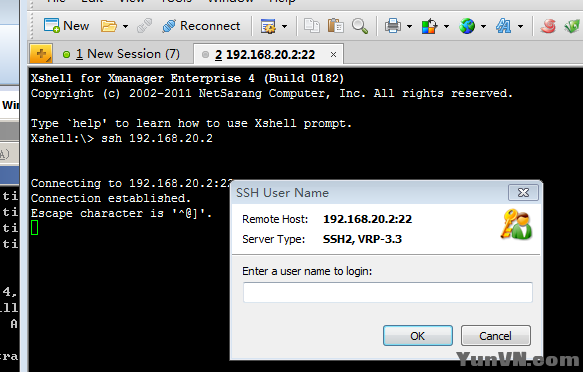Expand the Open folder dropdown arrow

(x=125, y=26)
